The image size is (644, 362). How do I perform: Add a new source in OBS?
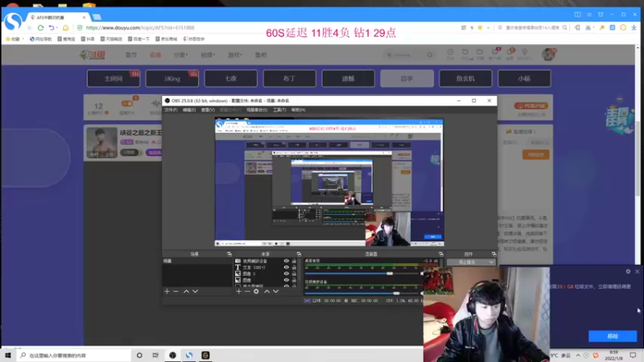[238, 291]
